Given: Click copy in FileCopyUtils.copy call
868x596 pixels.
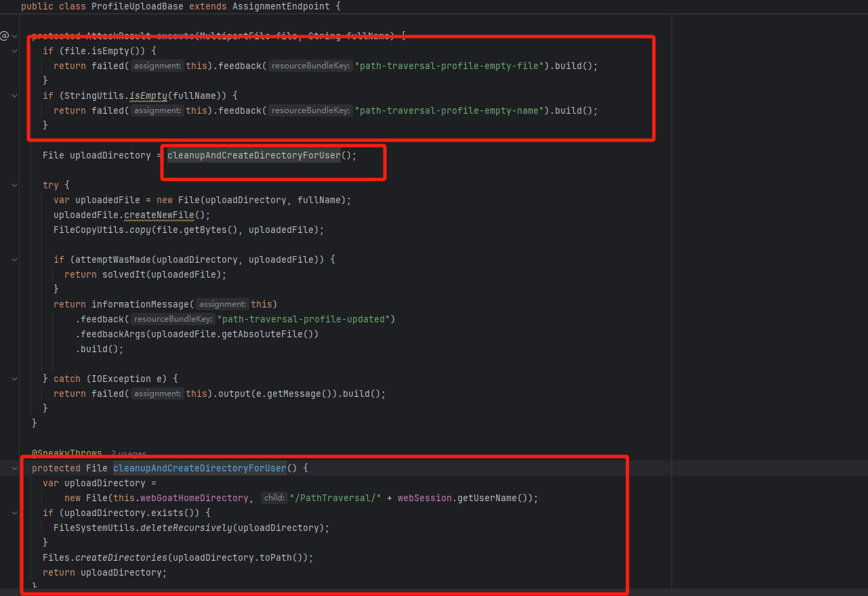Looking at the screenshot, I should pos(140,230).
